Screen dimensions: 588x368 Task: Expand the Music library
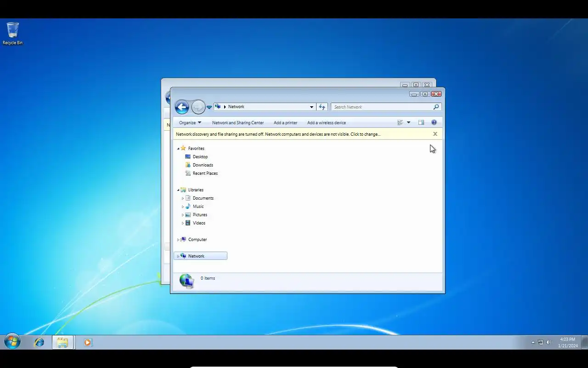click(183, 207)
